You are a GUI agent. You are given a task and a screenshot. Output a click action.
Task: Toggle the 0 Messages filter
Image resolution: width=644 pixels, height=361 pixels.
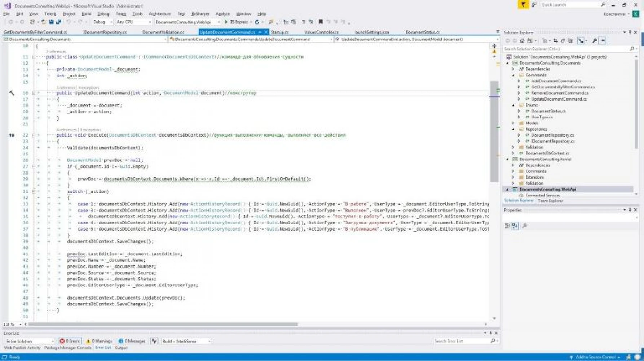[x=132, y=341]
